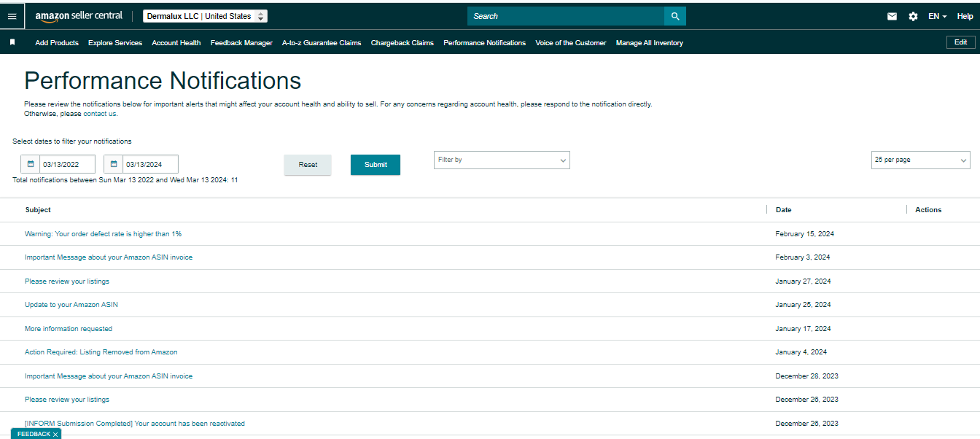Open Feedback Manager
This screenshot has height=439, width=980.
(241, 43)
